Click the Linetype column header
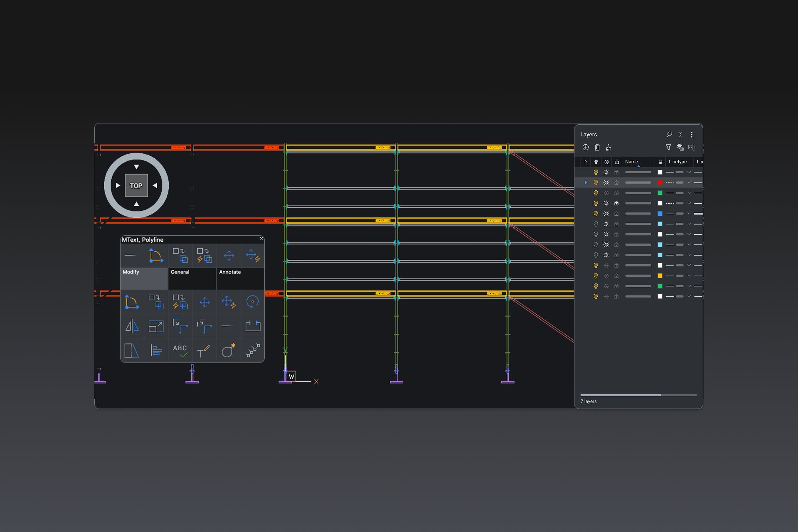 (677, 162)
